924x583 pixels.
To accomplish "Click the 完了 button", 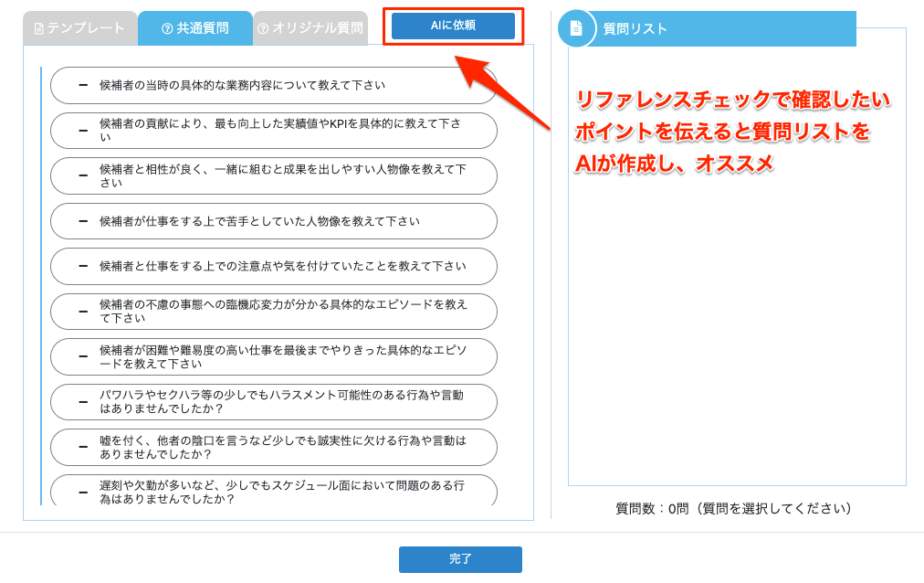I will tap(460, 559).
